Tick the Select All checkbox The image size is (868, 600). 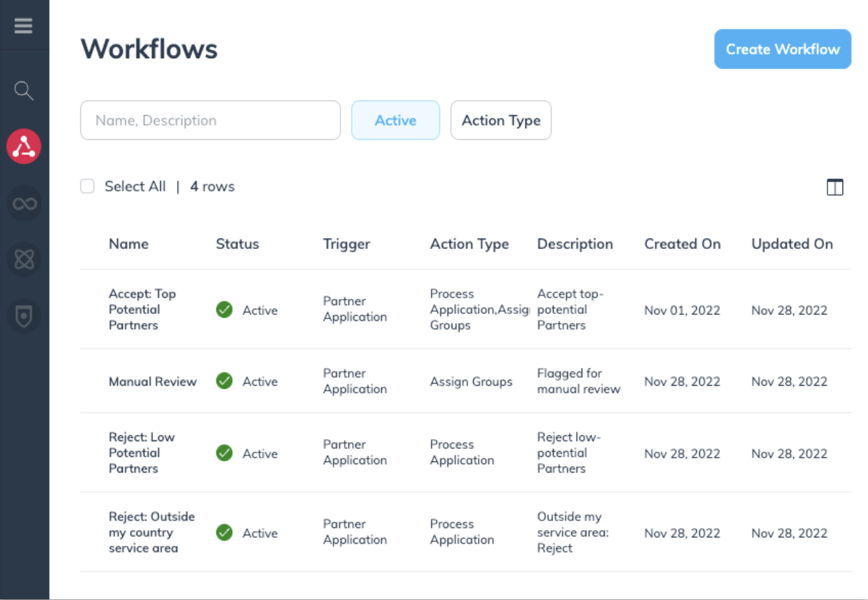click(x=88, y=187)
